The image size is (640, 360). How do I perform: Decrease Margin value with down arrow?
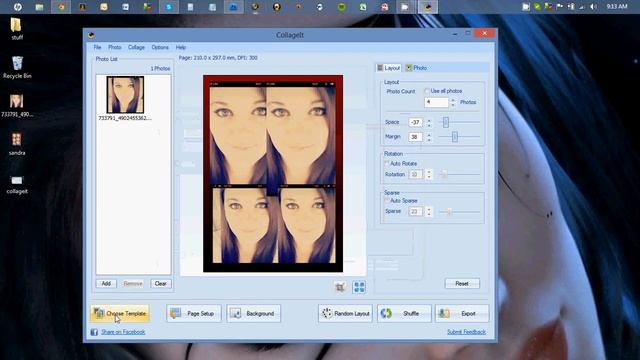point(429,140)
